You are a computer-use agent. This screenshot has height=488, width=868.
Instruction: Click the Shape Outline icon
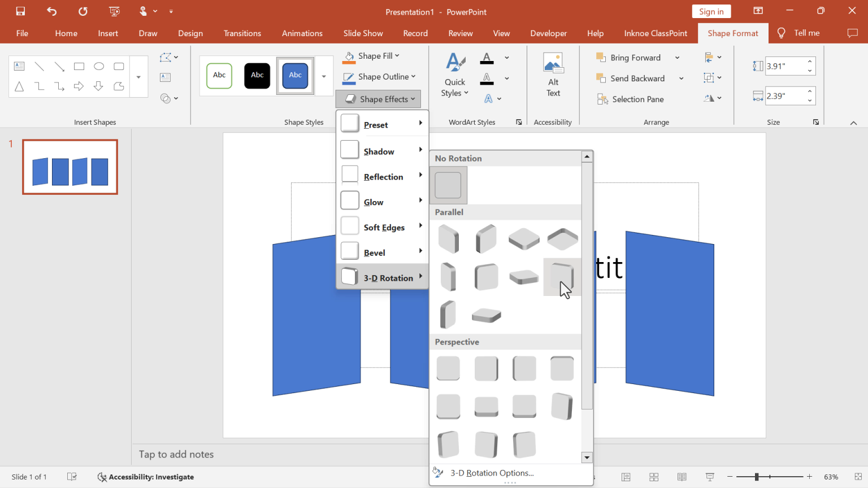click(348, 77)
